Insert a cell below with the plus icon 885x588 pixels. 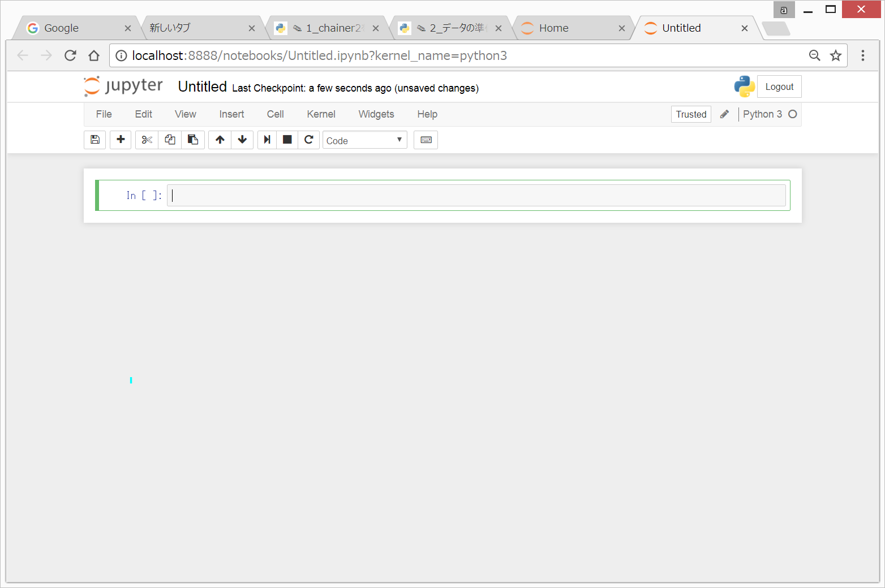(121, 140)
